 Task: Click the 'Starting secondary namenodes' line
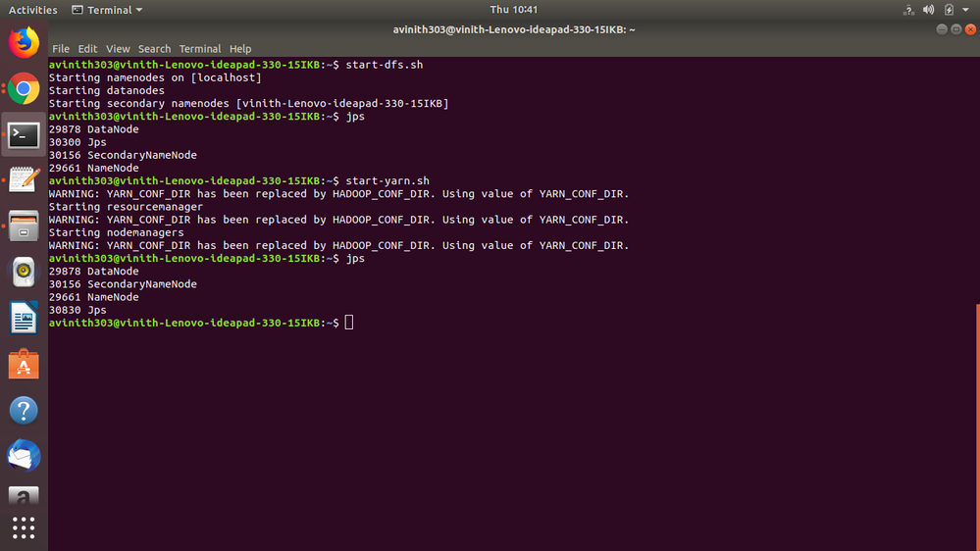pyautogui.click(x=249, y=104)
